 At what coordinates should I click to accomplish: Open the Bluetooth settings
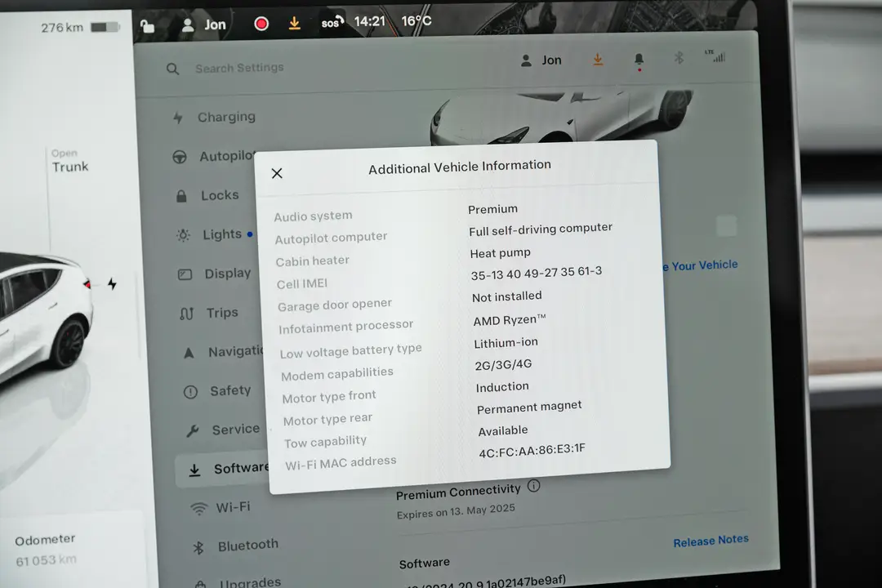point(248,545)
